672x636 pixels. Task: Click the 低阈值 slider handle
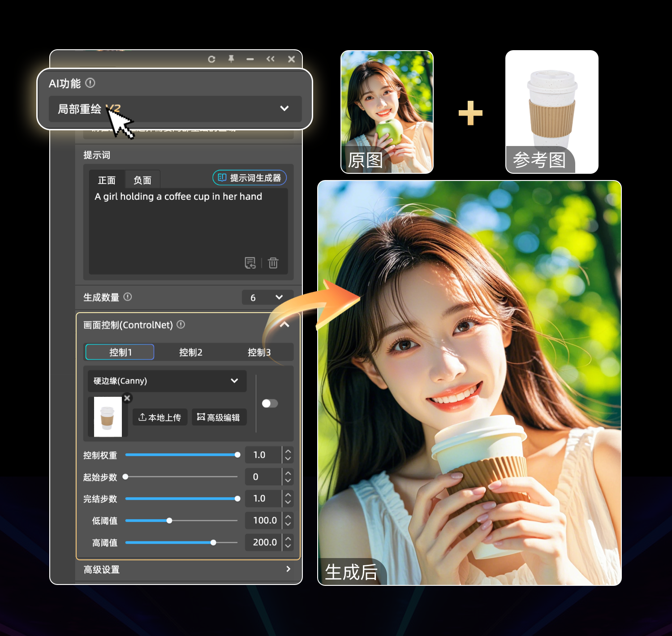[x=169, y=520]
